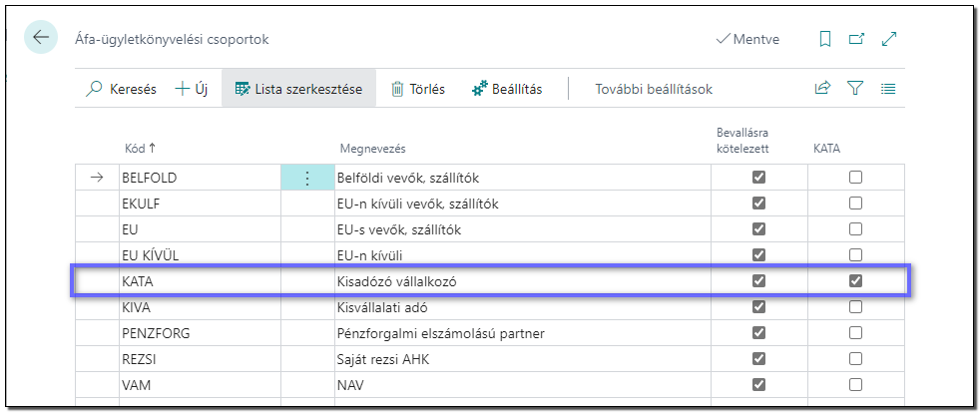
Task: Click the Megnevezés column header
Action: tap(373, 149)
